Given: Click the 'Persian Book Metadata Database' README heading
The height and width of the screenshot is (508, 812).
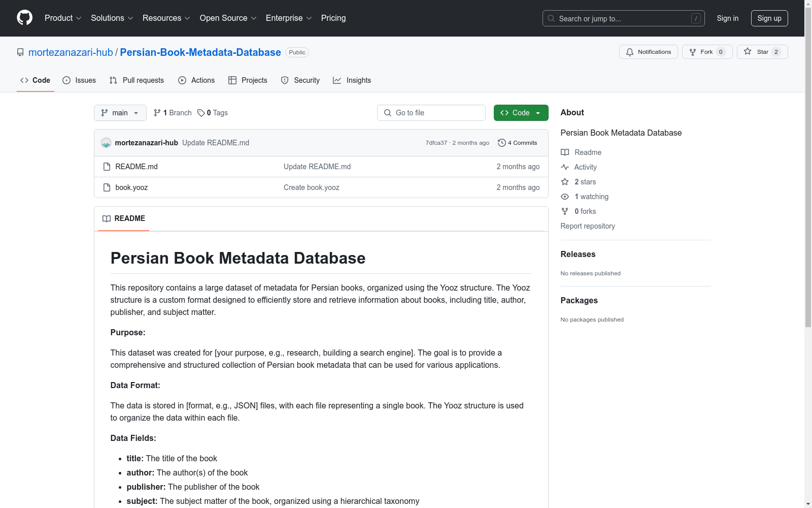Looking at the screenshot, I should point(238,258).
